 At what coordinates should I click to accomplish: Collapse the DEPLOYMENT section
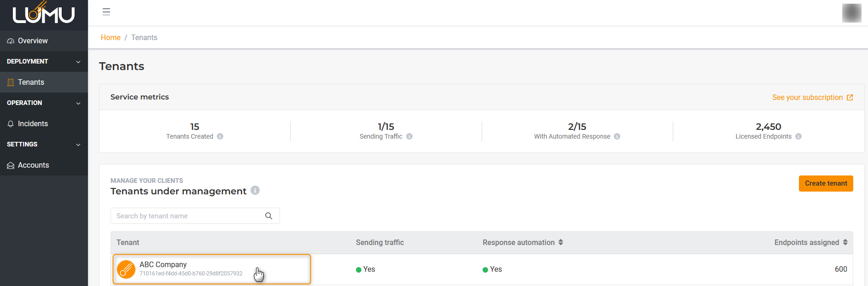(78, 62)
